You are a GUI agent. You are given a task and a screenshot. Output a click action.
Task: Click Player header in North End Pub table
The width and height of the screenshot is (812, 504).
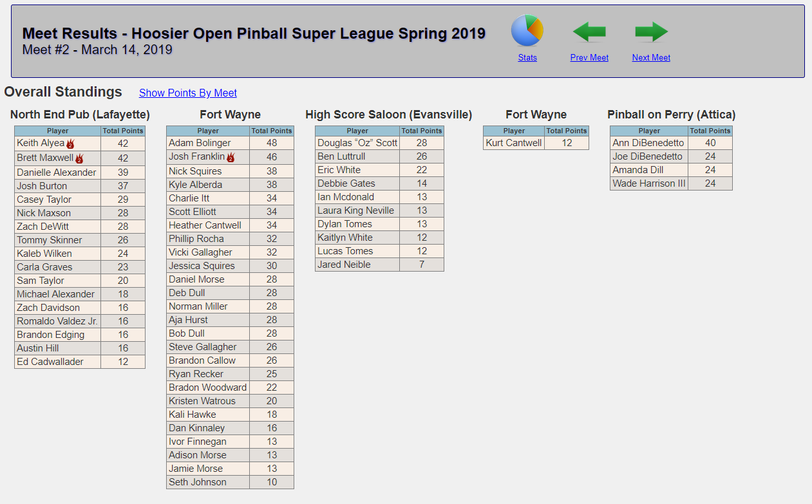[x=58, y=131]
